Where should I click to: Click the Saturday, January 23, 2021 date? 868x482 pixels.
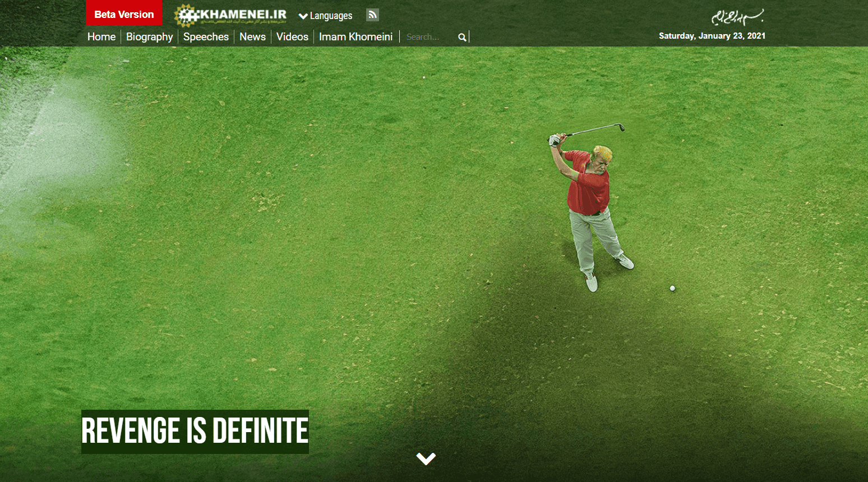(x=712, y=36)
